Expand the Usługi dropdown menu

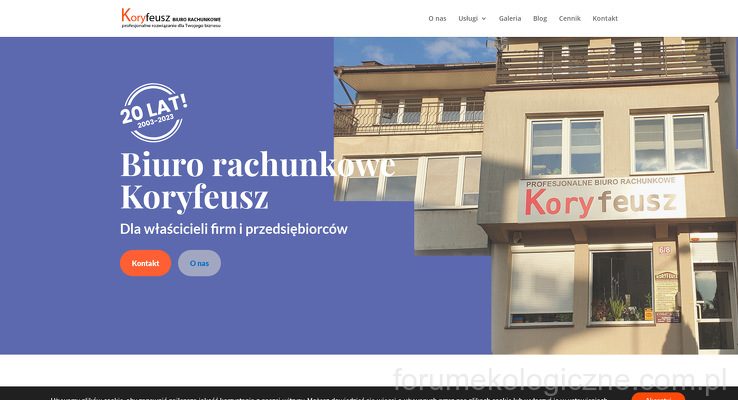[x=468, y=18]
